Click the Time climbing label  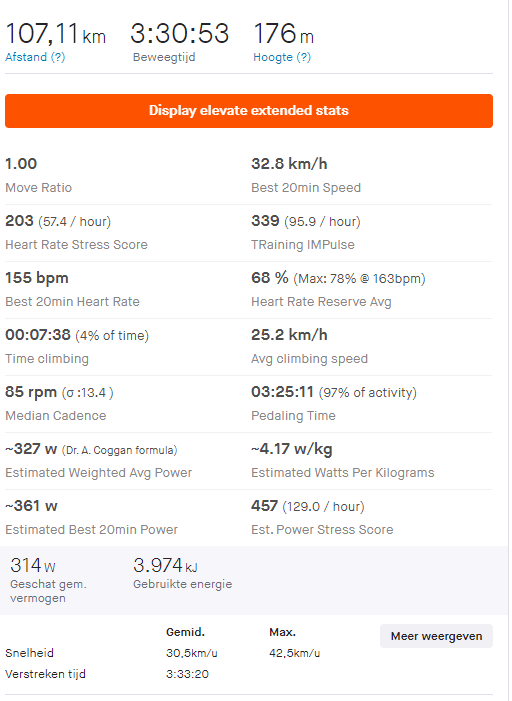47,359
